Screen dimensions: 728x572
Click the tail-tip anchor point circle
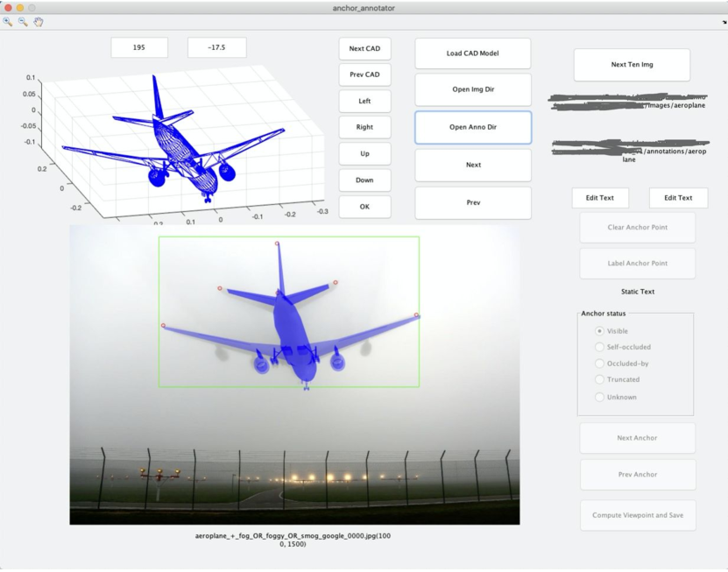[x=277, y=244]
